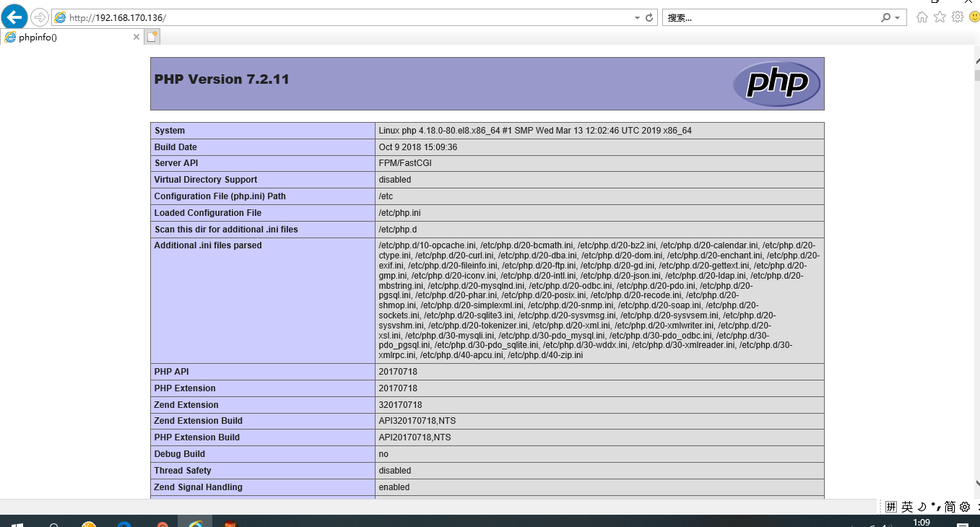Open a new tab
Image resolution: width=980 pixels, height=527 pixels.
point(152,37)
